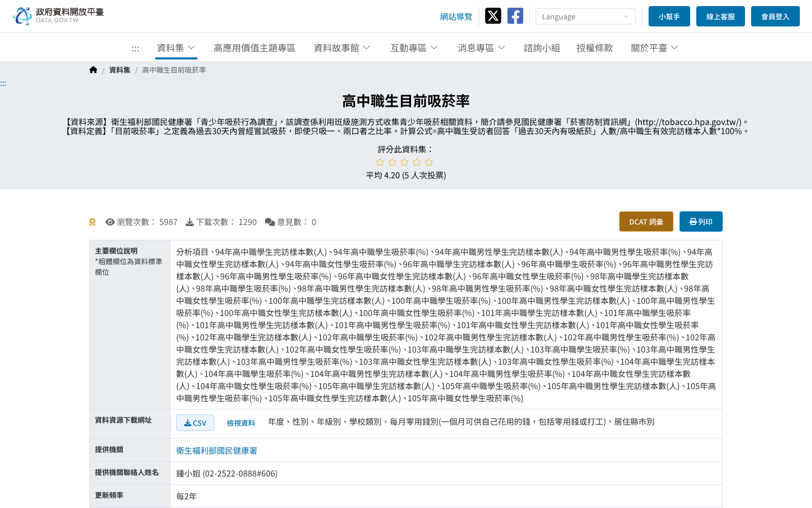Viewport: 812px width, 508px height.
Task: Expand the 資料故事館 menu
Action: pos(342,48)
